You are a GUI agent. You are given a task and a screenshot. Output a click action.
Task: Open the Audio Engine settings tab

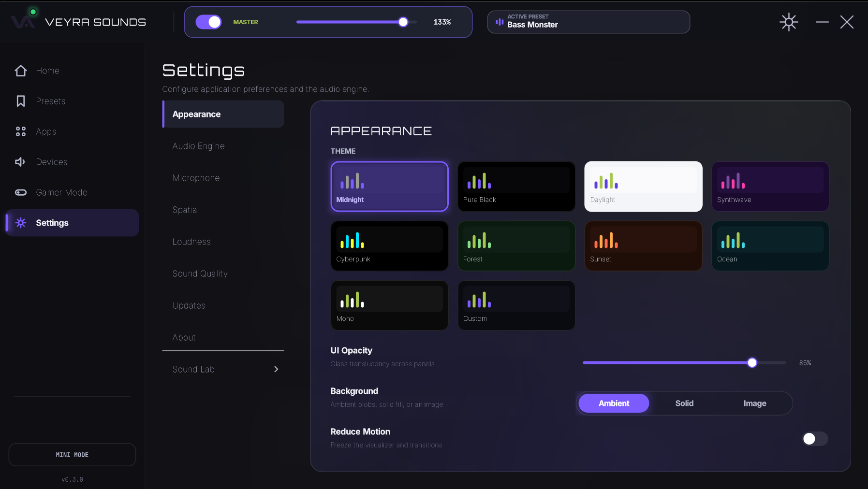point(223,146)
